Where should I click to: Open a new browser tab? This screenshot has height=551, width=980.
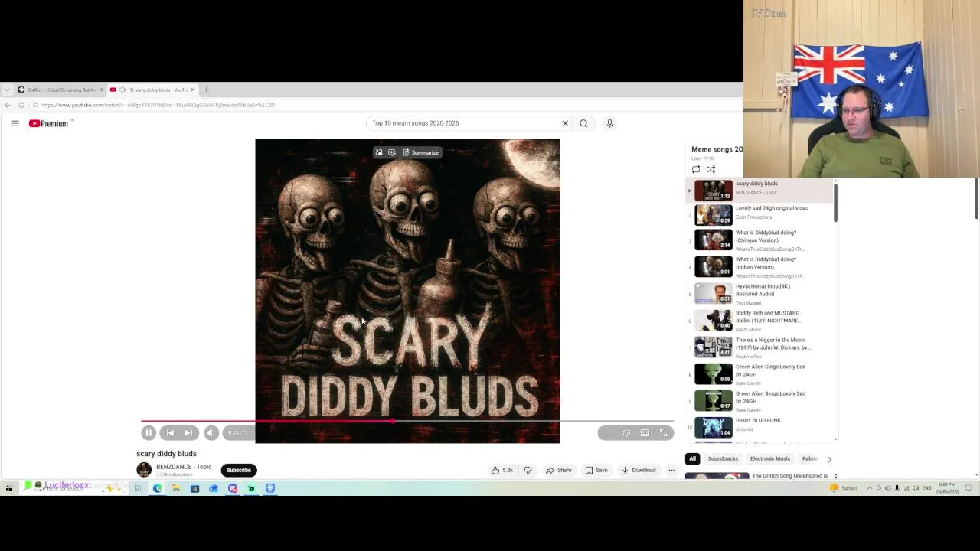[206, 90]
